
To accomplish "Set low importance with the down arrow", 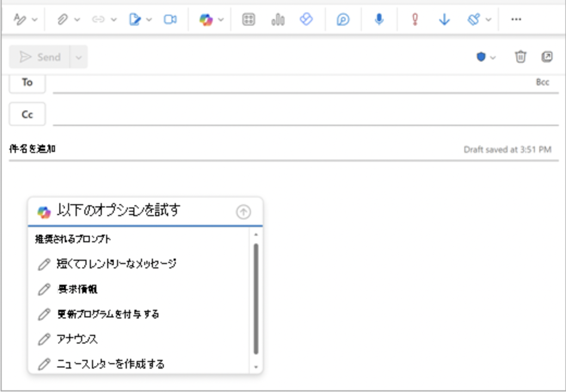I will [444, 20].
